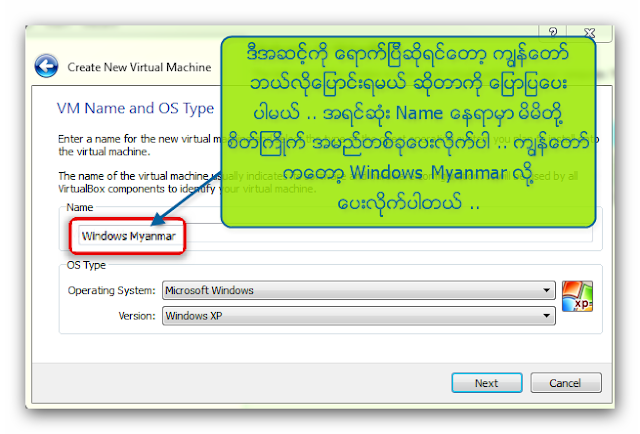The width and height of the screenshot is (640, 434).
Task: Expand the Version dropdown showing Windows XP
Action: point(359,316)
